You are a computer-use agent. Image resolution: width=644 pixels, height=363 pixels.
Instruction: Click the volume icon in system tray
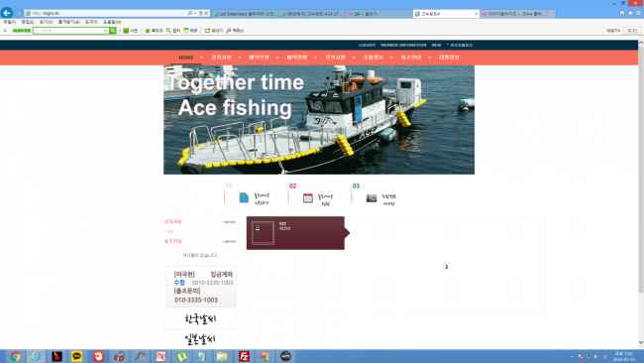point(595,357)
